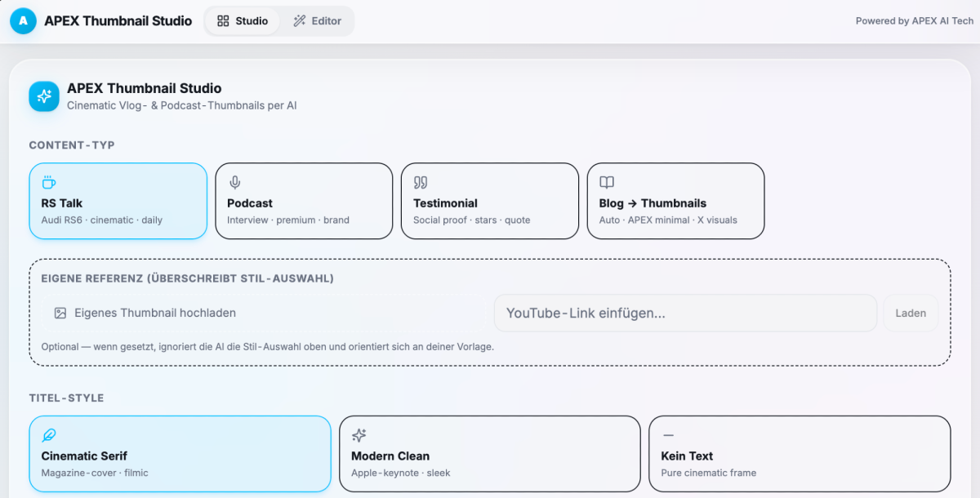Image resolution: width=980 pixels, height=498 pixels.
Task: Click 'Audi RS6 · cinematic · daily' text
Action: pos(102,220)
